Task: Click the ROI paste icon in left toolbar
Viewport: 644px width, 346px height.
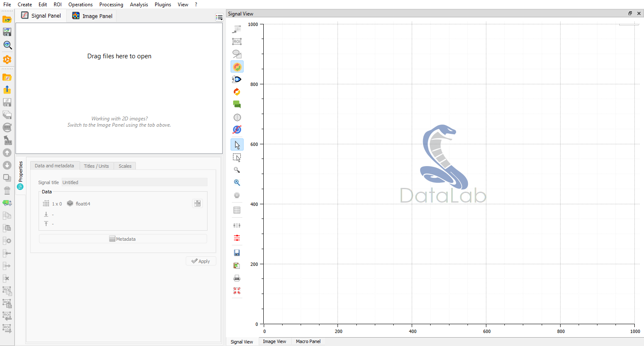Action: pos(7,304)
